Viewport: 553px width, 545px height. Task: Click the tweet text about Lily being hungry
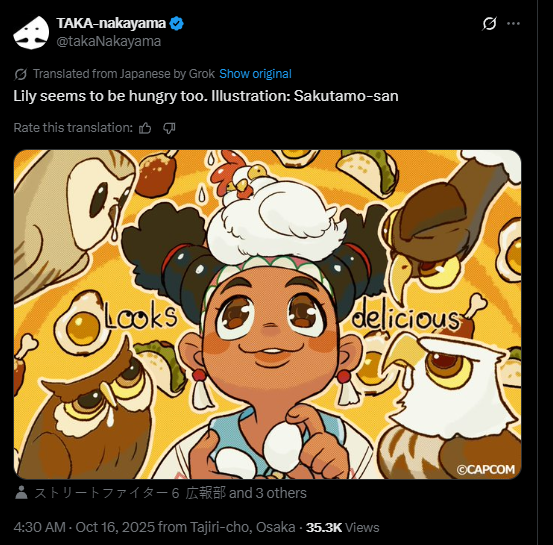tap(206, 96)
